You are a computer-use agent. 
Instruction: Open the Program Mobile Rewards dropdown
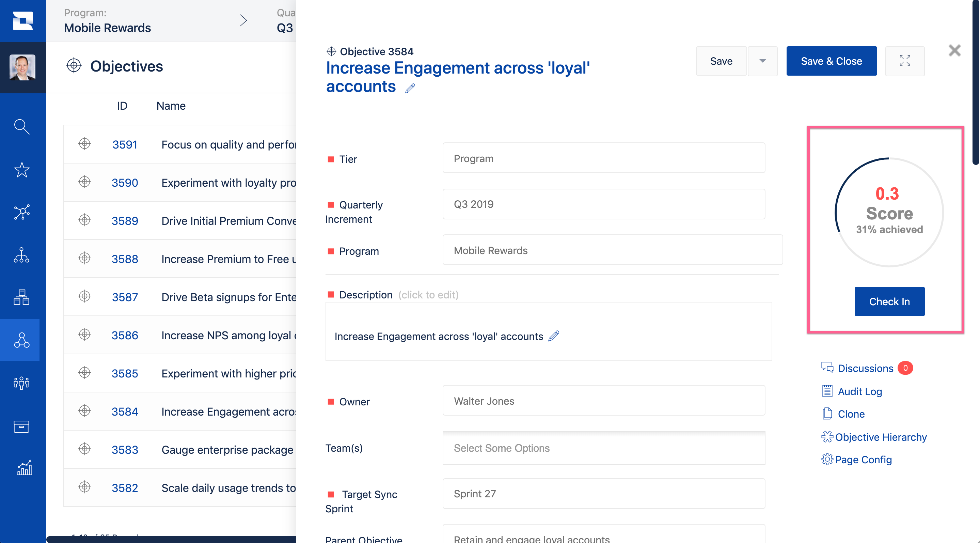coord(613,250)
